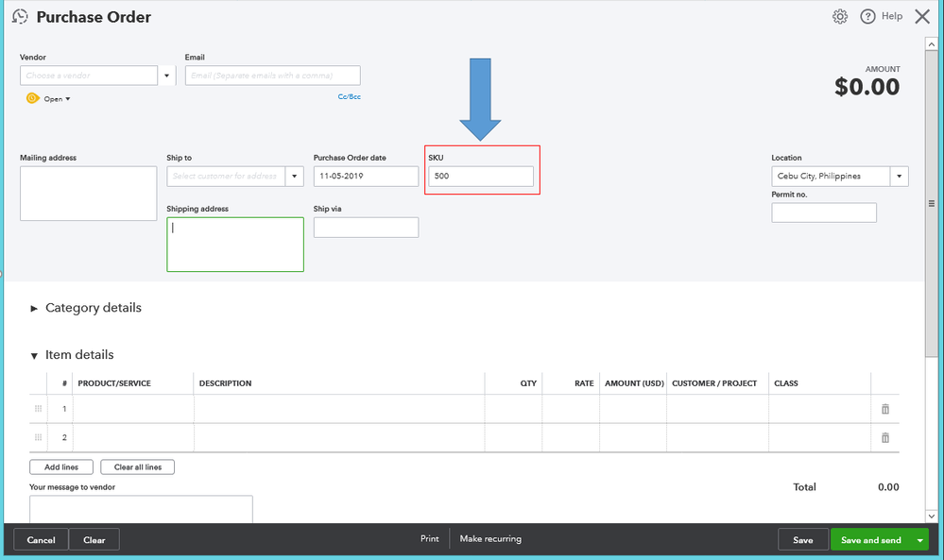The height and width of the screenshot is (560, 944).
Task: Open the Location dropdown arrow
Action: click(899, 177)
